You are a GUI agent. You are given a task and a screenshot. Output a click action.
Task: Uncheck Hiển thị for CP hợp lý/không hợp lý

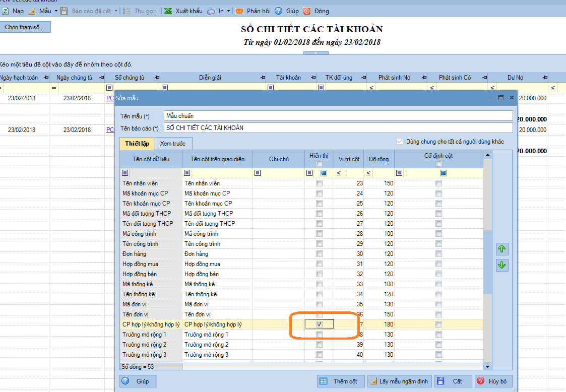click(319, 324)
